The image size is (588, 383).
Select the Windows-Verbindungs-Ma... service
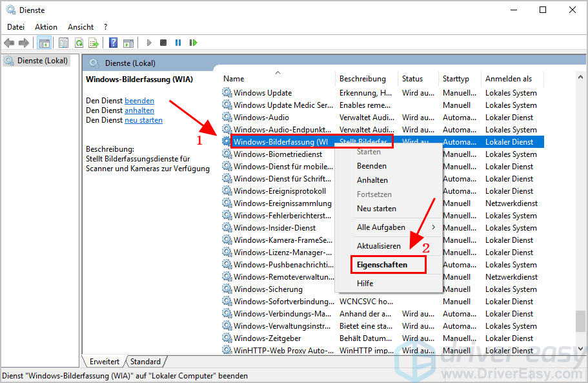pos(383,314)
